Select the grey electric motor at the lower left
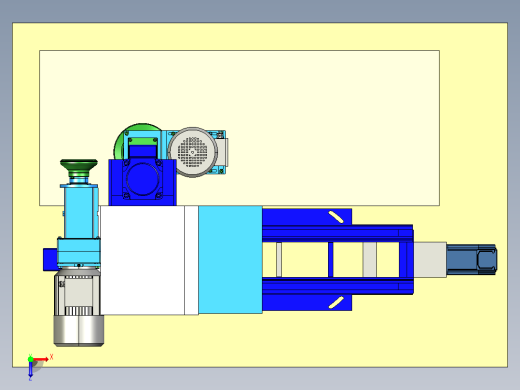520x390 pixels. pyautogui.click(x=79, y=307)
